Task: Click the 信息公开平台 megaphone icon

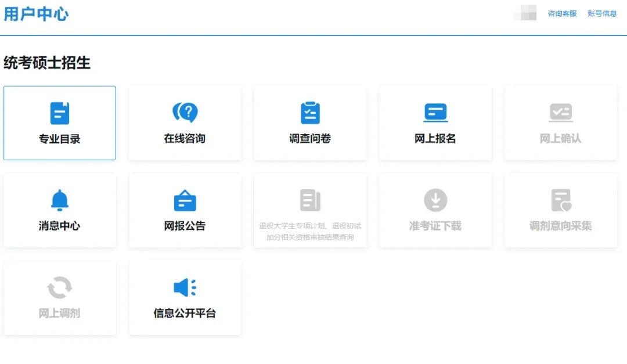Action: [x=185, y=287]
